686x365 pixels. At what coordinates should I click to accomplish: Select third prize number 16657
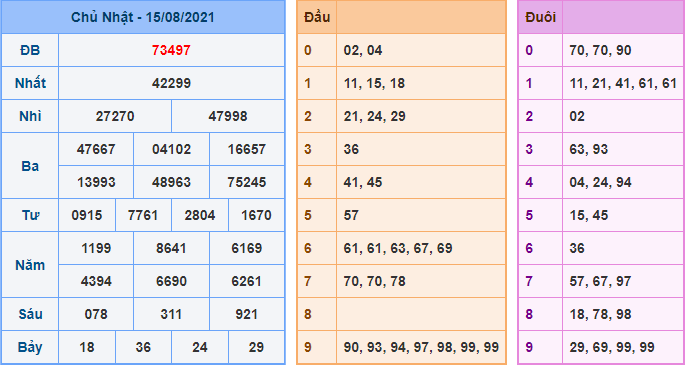247,149
